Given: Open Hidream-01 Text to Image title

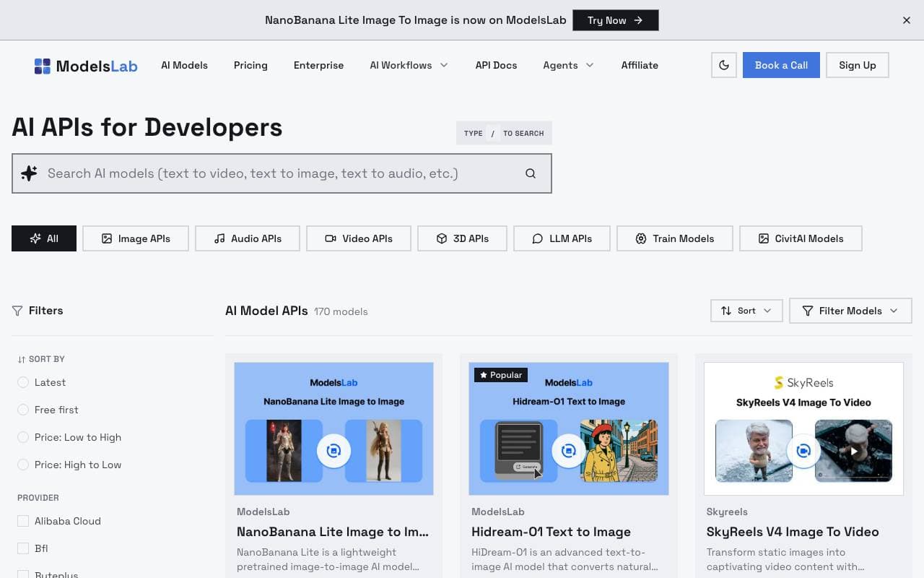Looking at the screenshot, I should click(x=551, y=532).
